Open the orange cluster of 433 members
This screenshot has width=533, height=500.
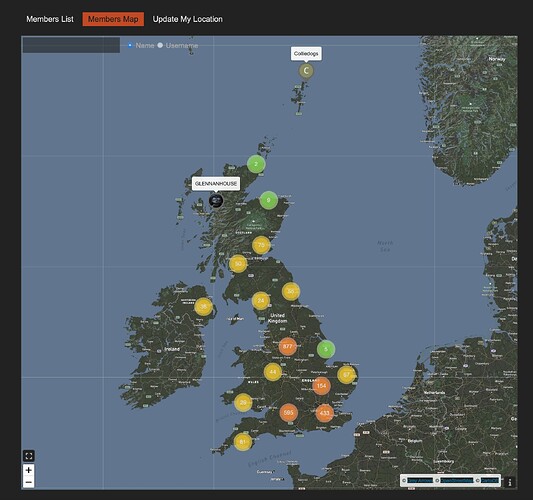[x=325, y=413]
